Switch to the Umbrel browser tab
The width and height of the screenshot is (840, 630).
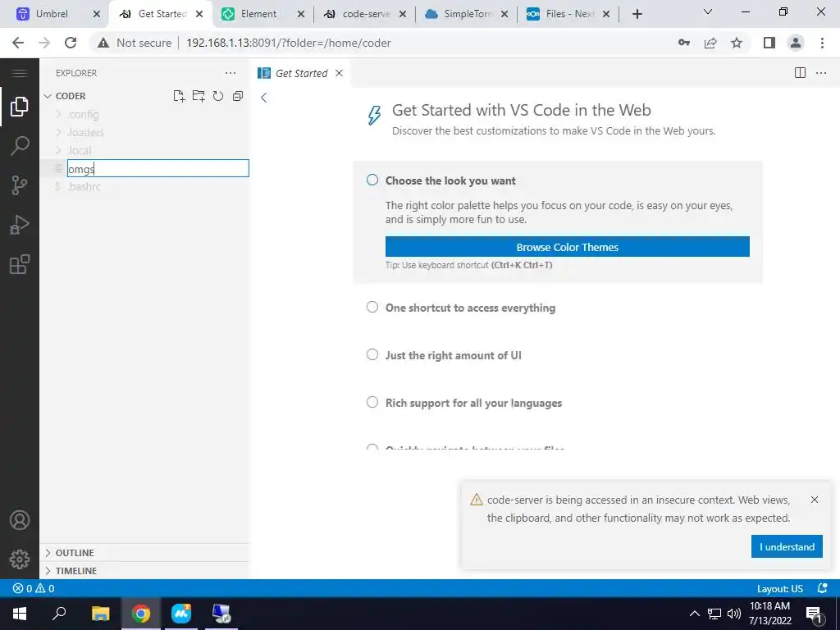[x=52, y=14]
